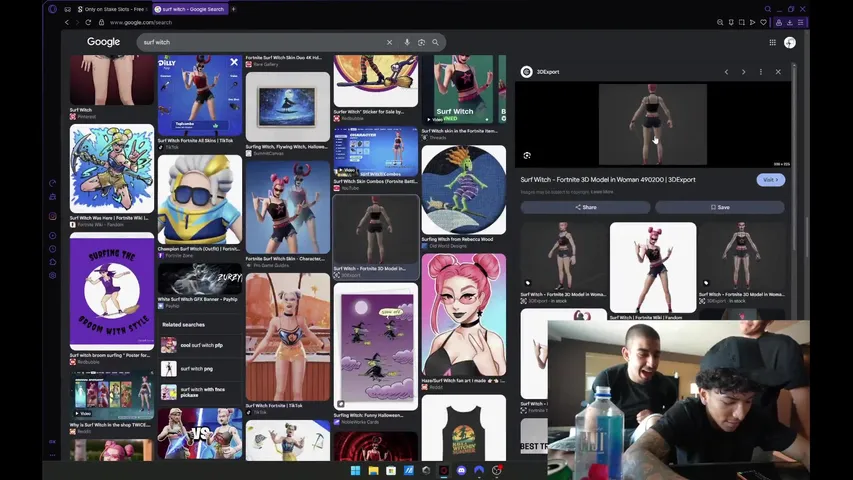Open Haze/Surf Witch fan art image
Image resolution: width=853 pixels, height=480 pixels.
(463, 315)
